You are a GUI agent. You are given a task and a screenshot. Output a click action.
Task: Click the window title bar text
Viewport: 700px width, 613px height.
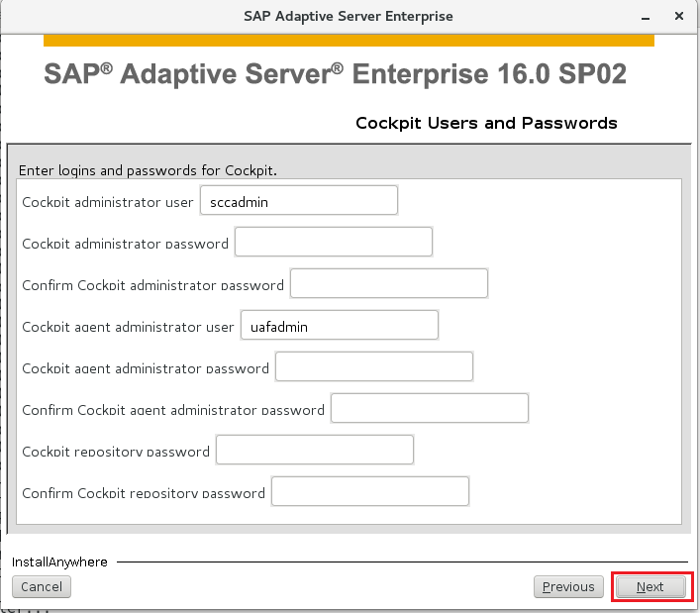click(x=349, y=17)
